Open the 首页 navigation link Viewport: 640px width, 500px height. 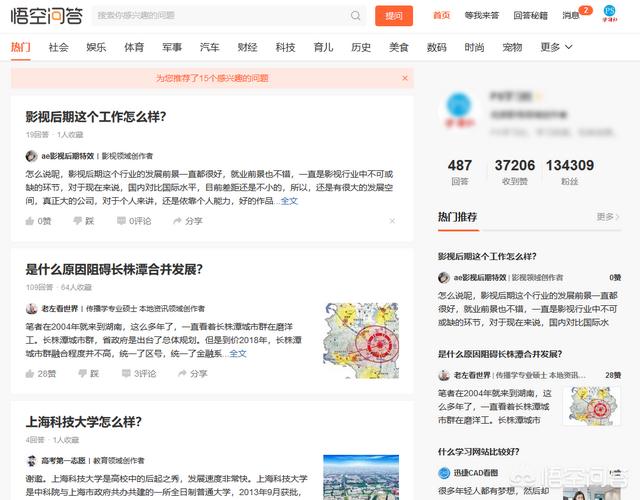[x=441, y=16]
